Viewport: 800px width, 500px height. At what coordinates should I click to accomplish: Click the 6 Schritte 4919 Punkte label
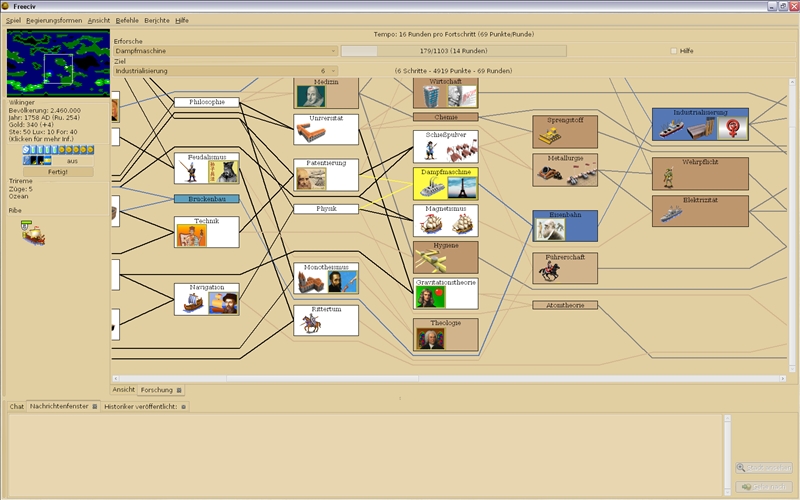[x=454, y=71]
